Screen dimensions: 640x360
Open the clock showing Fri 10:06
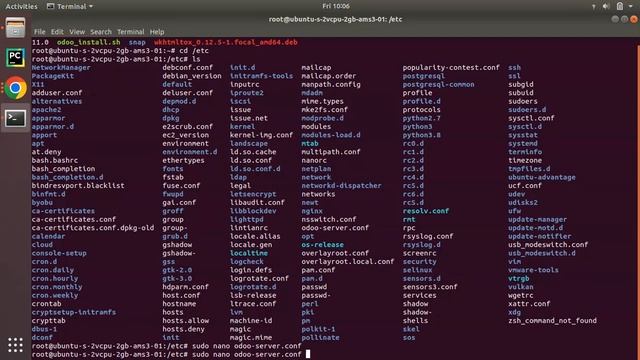(x=336, y=6)
